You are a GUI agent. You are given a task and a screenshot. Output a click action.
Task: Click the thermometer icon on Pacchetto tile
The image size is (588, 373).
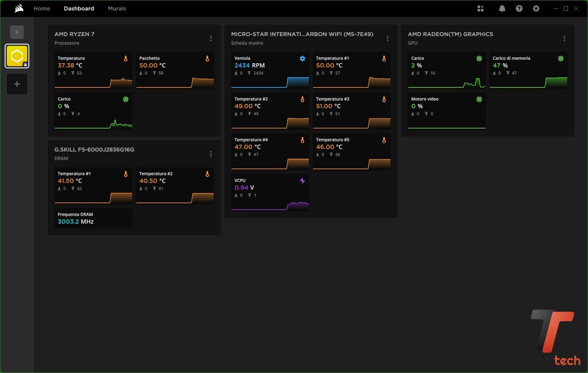tap(207, 59)
